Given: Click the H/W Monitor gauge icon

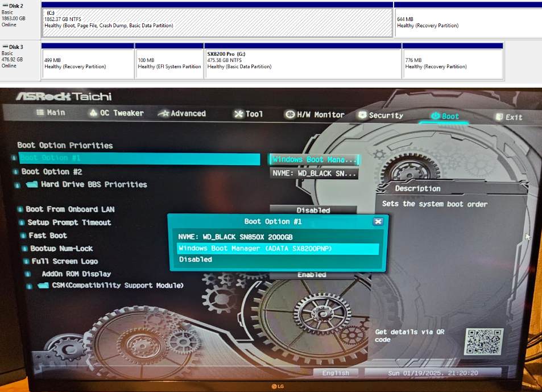Looking at the screenshot, I should 289,114.
